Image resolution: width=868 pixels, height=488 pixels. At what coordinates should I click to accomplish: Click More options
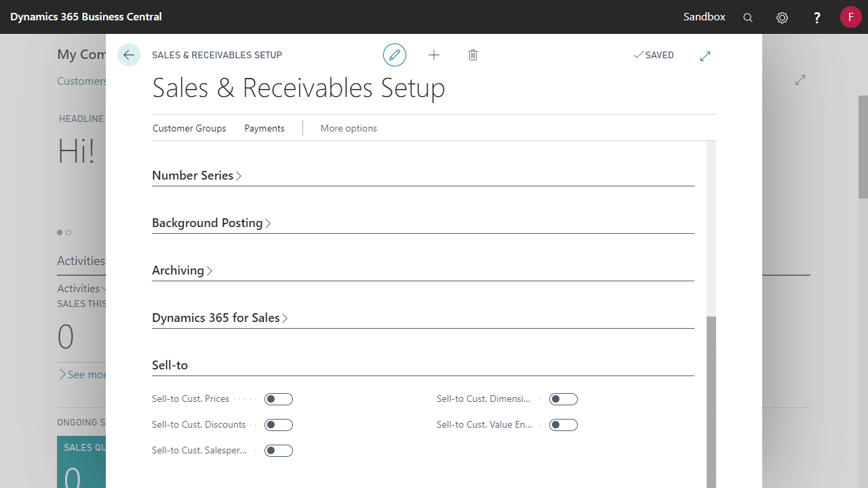tap(349, 128)
